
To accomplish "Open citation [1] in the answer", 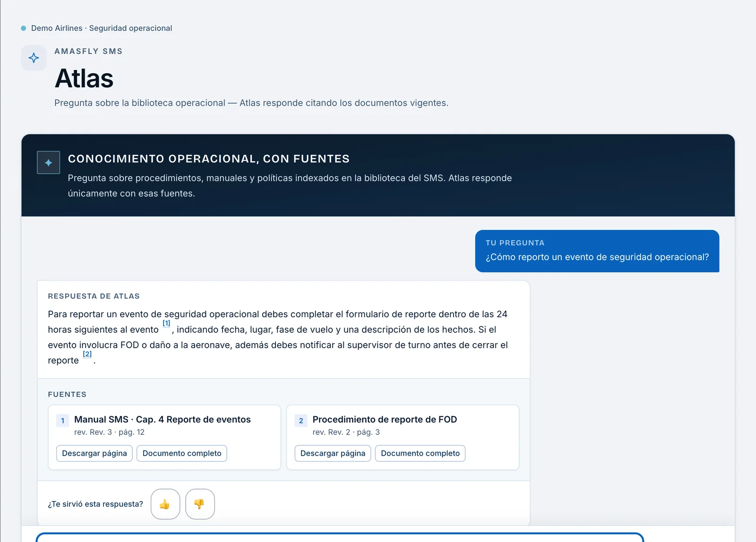I will click(166, 323).
